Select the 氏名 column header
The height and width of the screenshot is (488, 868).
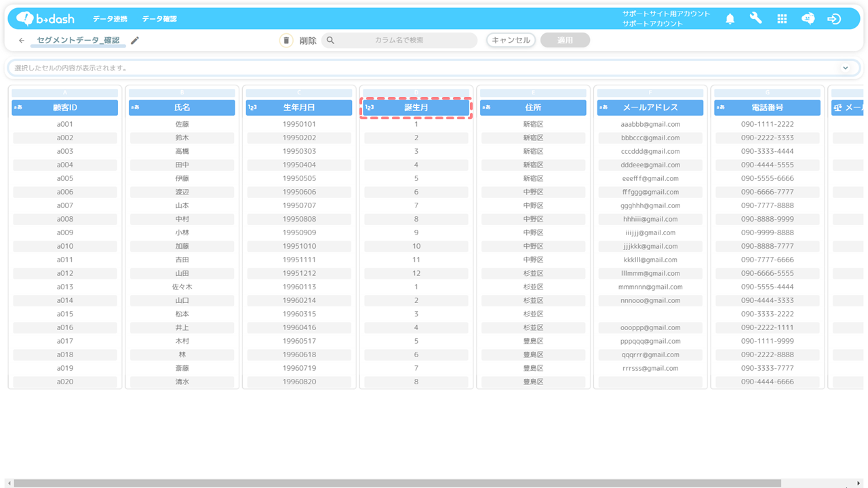point(182,107)
